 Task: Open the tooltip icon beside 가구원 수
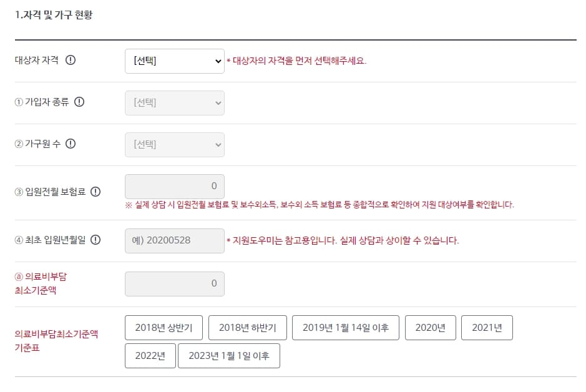[71, 144]
